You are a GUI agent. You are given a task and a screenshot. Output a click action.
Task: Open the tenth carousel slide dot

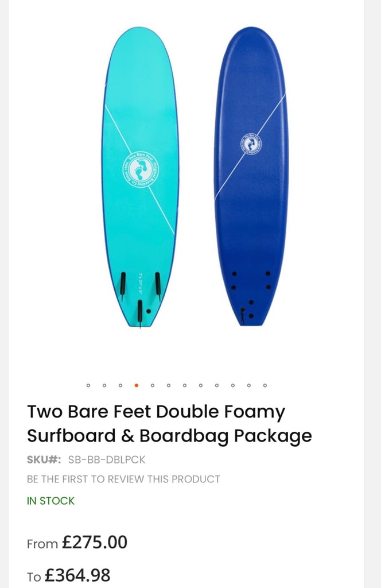[233, 385]
